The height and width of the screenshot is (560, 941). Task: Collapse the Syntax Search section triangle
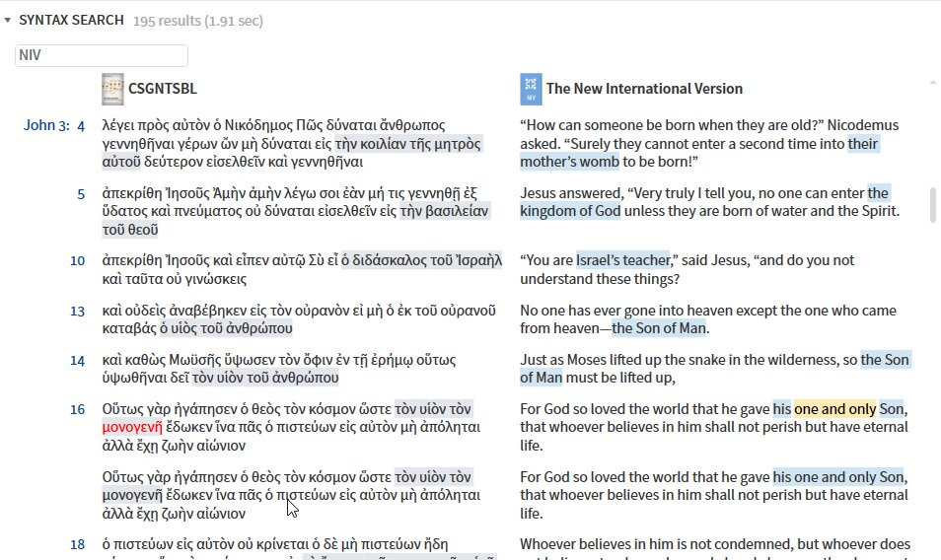[7, 21]
